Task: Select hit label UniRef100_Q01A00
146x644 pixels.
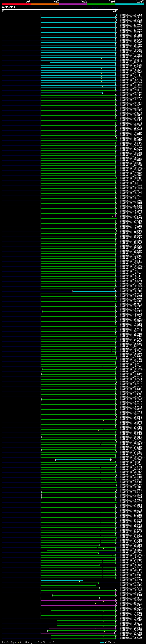Action: [x=131, y=216]
